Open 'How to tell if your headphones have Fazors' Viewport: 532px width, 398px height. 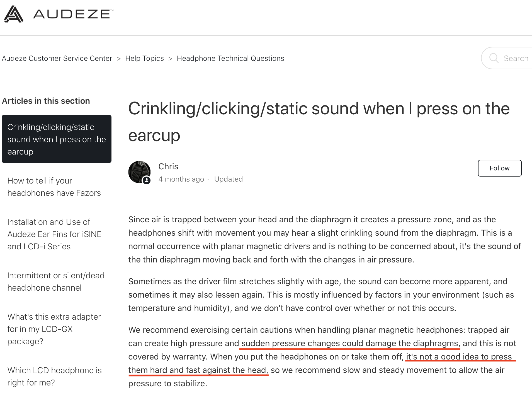[x=54, y=187]
